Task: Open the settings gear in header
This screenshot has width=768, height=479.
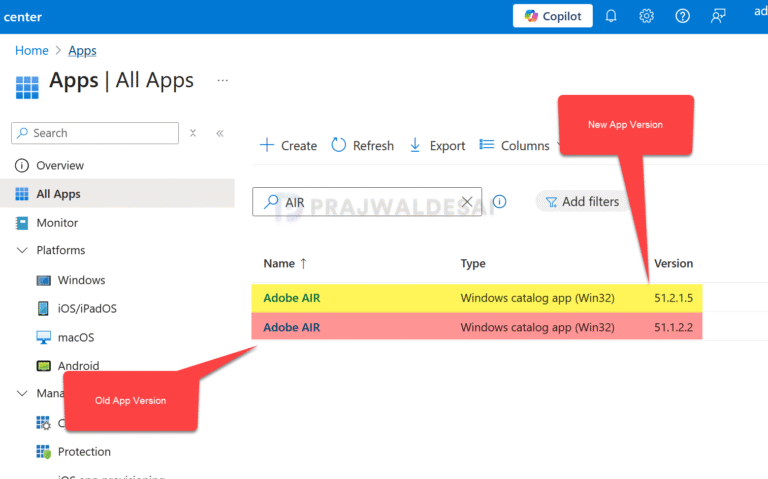Action: [x=647, y=16]
